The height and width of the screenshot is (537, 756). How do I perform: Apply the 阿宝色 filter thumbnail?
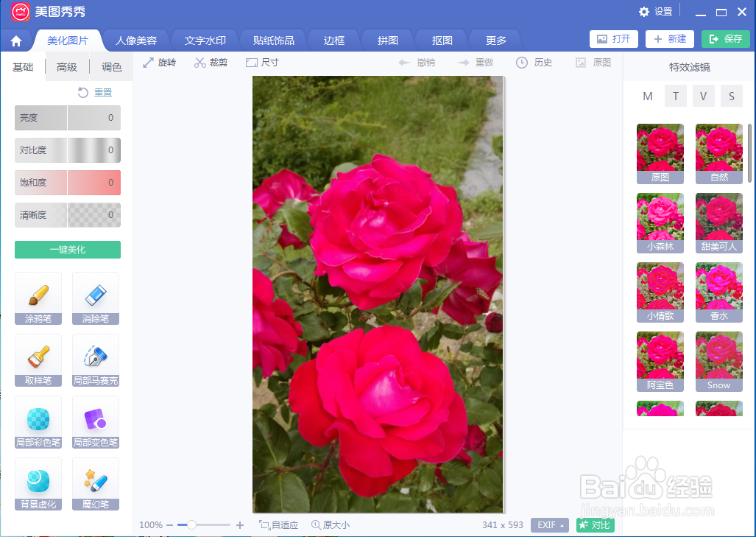click(x=660, y=362)
